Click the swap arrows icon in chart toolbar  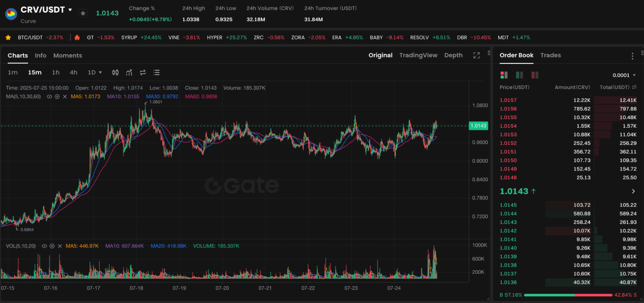pyautogui.click(x=143, y=73)
